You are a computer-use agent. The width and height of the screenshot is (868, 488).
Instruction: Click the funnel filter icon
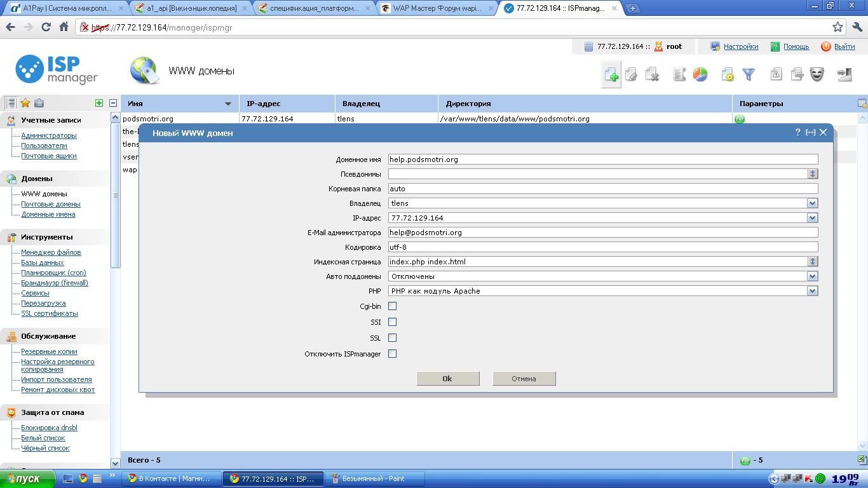(749, 75)
